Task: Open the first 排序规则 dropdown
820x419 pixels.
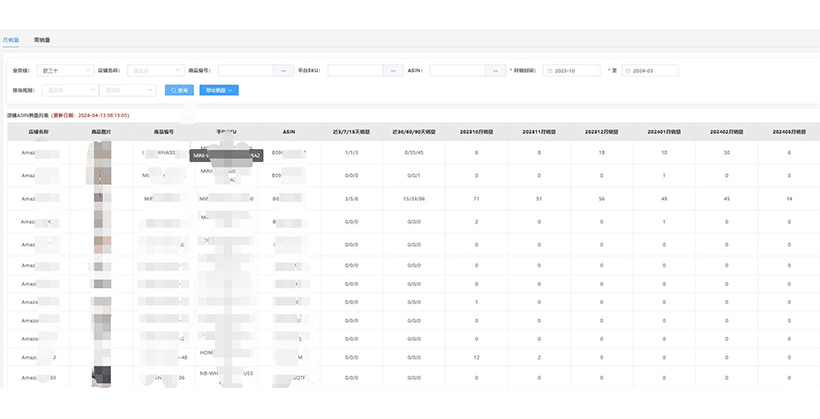Action: click(x=68, y=90)
